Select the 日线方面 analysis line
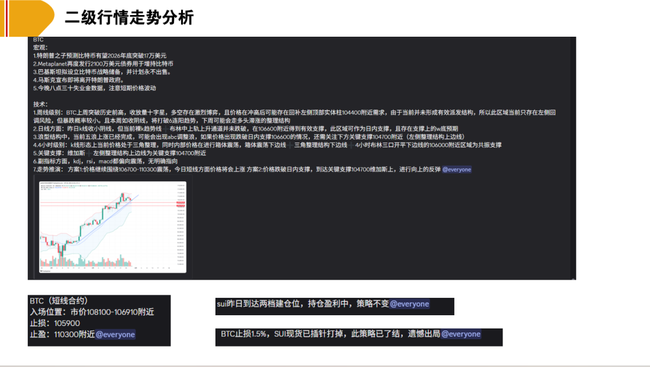This screenshot has height=367, width=650. [246, 129]
